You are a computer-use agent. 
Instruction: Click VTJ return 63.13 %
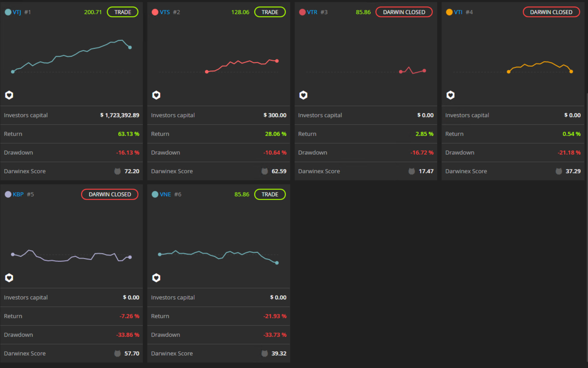coord(129,134)
